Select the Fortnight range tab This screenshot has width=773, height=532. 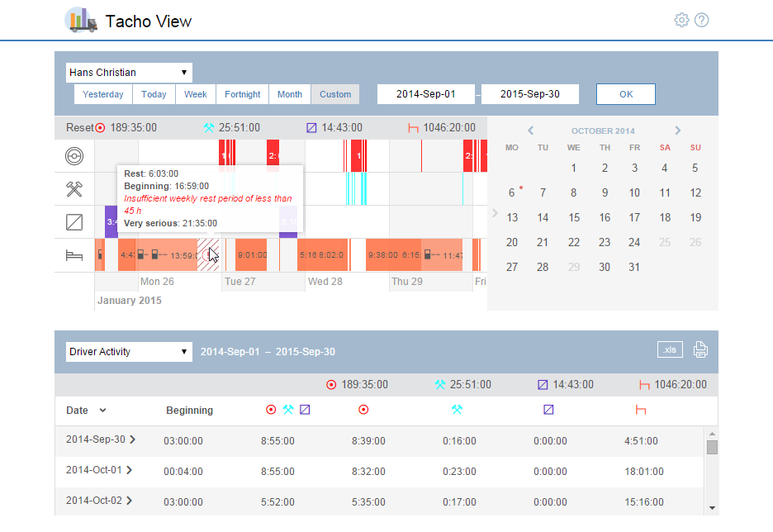pyautogui.click(x=243, y=94)
